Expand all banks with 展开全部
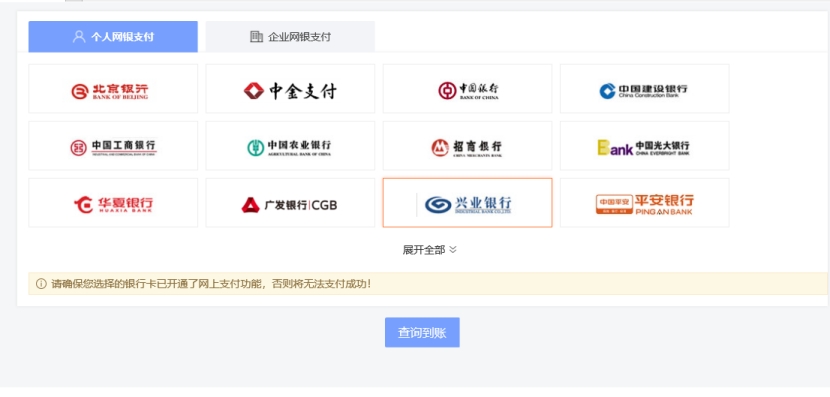Screen dimensions: 830x397 click(x=429, y=250)
